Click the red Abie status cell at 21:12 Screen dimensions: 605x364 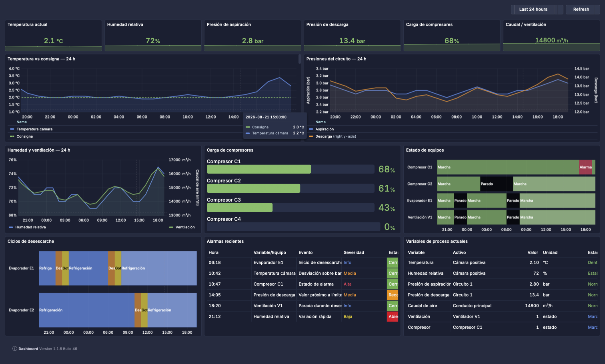pyautogui.click(x=393, y=316)
